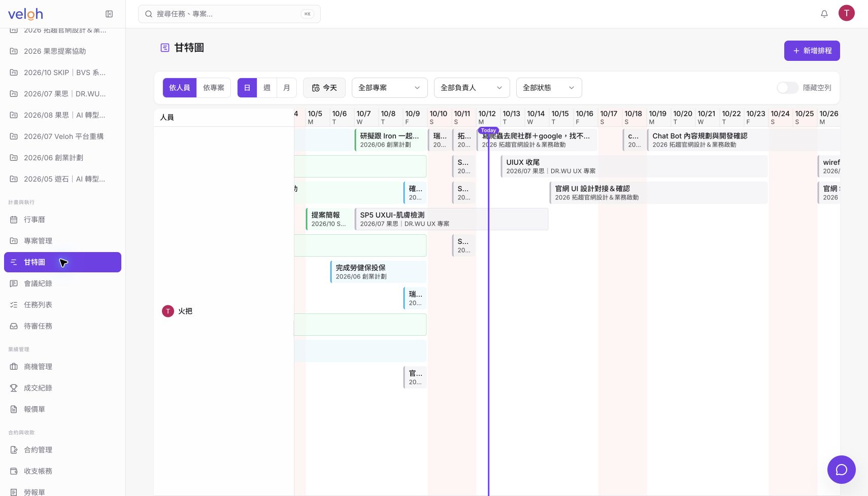Open 專案管理 in sidebar
The width and height of the screenshot is (868, 496).
[x=62, y=241]
